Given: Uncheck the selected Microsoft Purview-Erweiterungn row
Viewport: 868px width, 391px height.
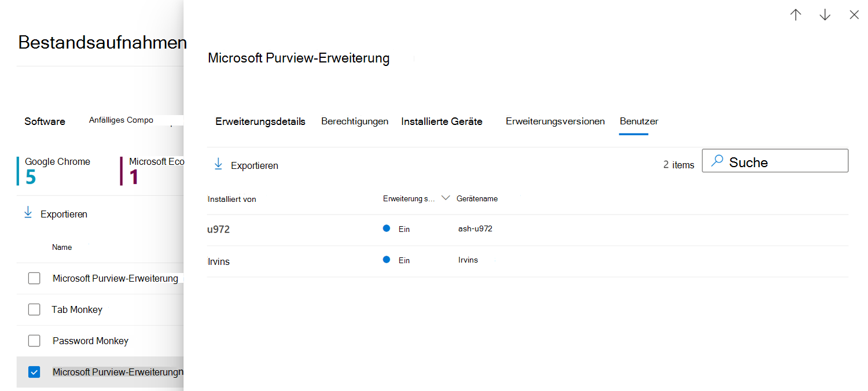Looking at the screenshot, I should tap(34, 372).
